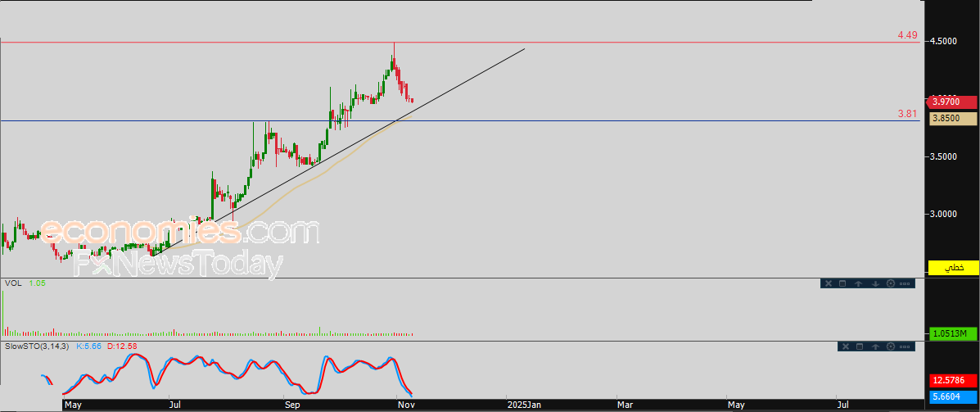Click the 1.05 volume value

[37, 283]
